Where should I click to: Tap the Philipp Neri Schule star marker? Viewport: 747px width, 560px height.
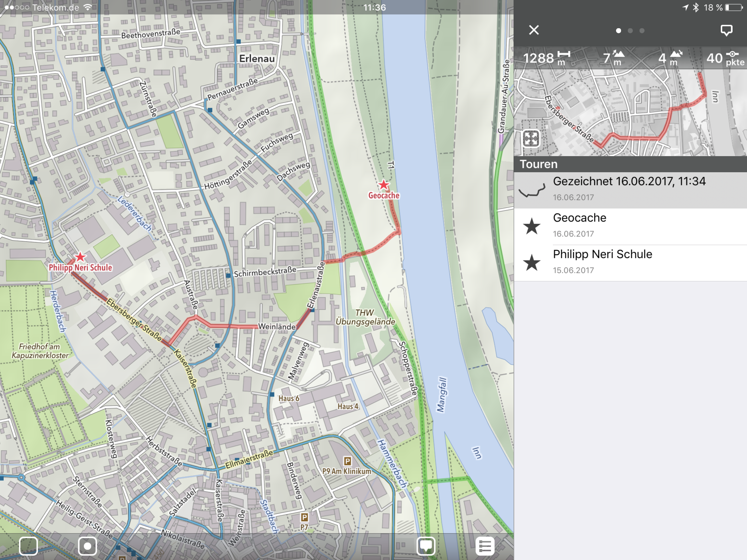pyautogui.click(x=80, y=257)
